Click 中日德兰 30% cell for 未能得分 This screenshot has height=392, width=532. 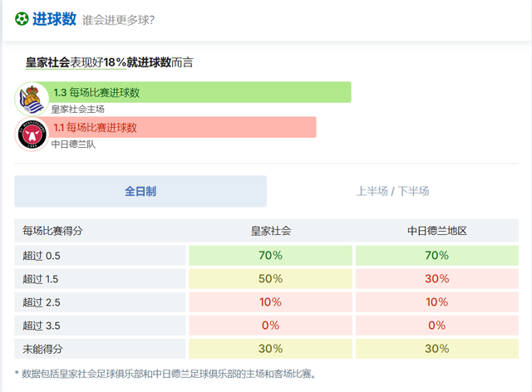437,349
